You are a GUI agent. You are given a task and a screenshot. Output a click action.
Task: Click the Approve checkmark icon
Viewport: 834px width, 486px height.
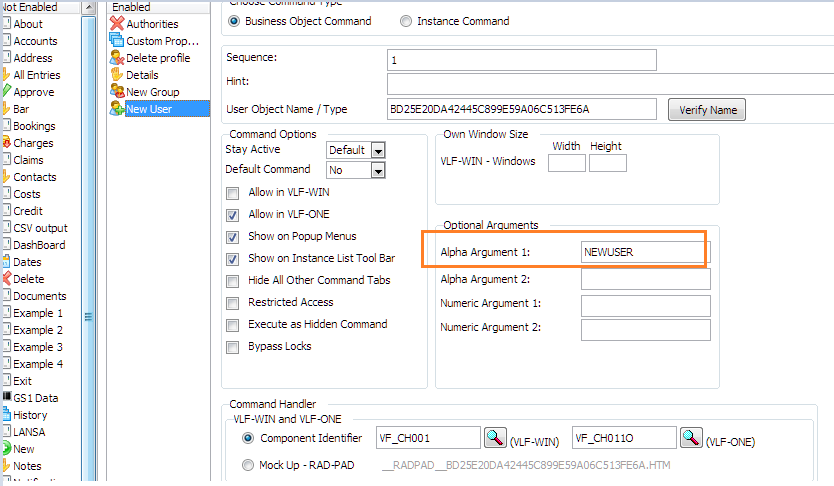click(x=6, y=92)
